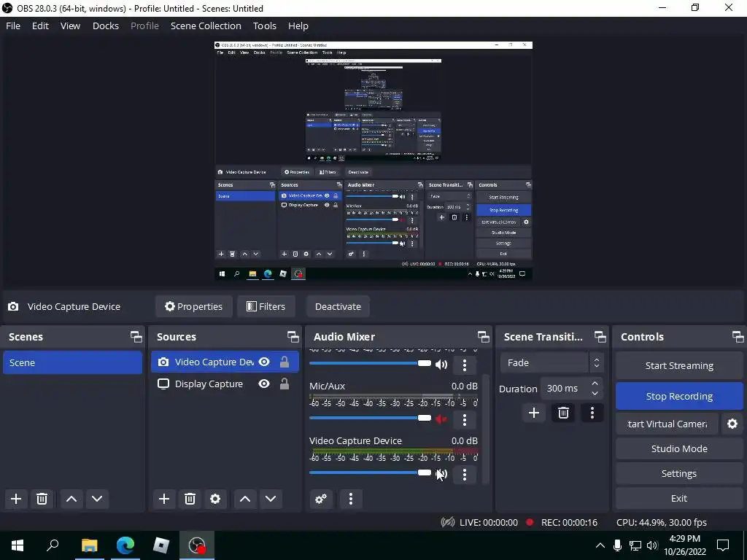This screenshot has width=747, height=560.
Task: Open the Help menu
Action: tap(298, 26)
